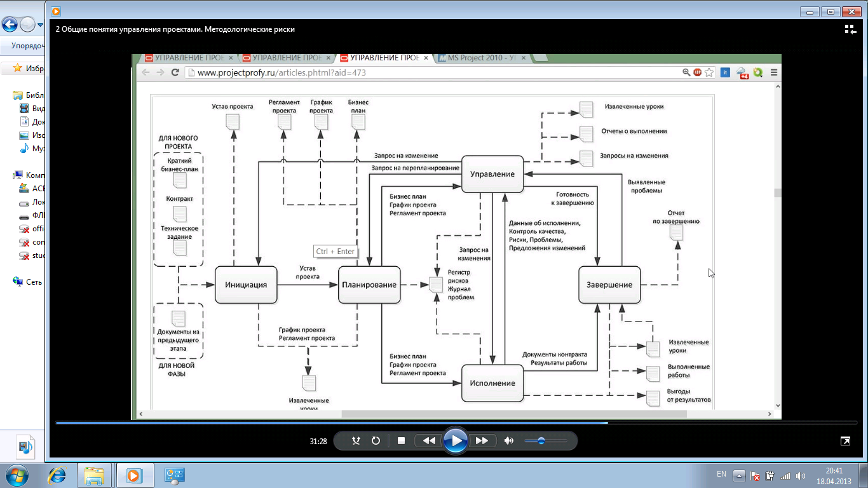The width and height of the screenshot is (868, 488).
Task: Open Explorer recent locations dropdown arrow
Action: [x=41, y=25]
